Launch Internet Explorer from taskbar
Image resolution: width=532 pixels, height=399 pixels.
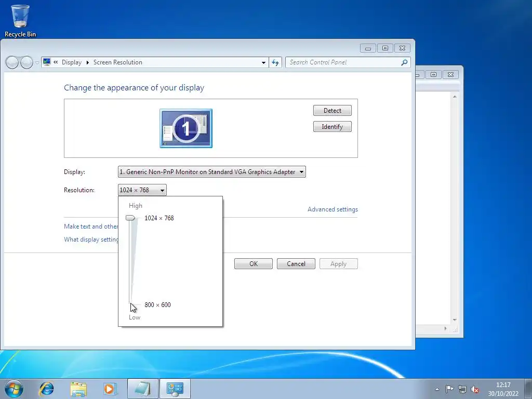[x=46, y=389]
